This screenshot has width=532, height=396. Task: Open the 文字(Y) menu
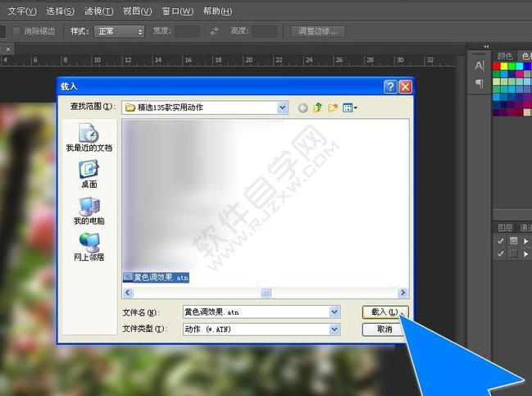tap(21, 11)
